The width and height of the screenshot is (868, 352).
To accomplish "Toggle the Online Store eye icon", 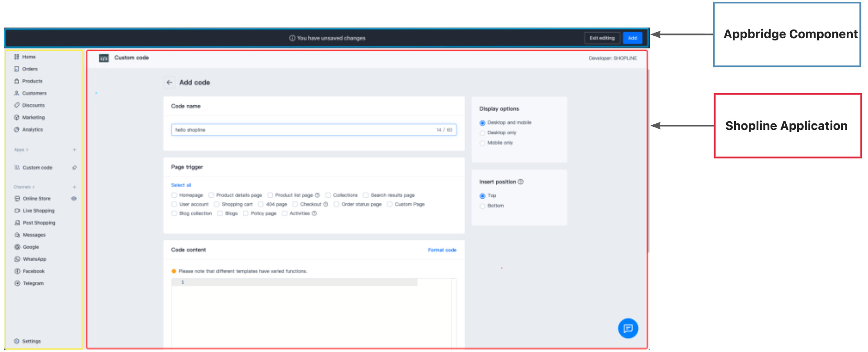I will (74, 199).
